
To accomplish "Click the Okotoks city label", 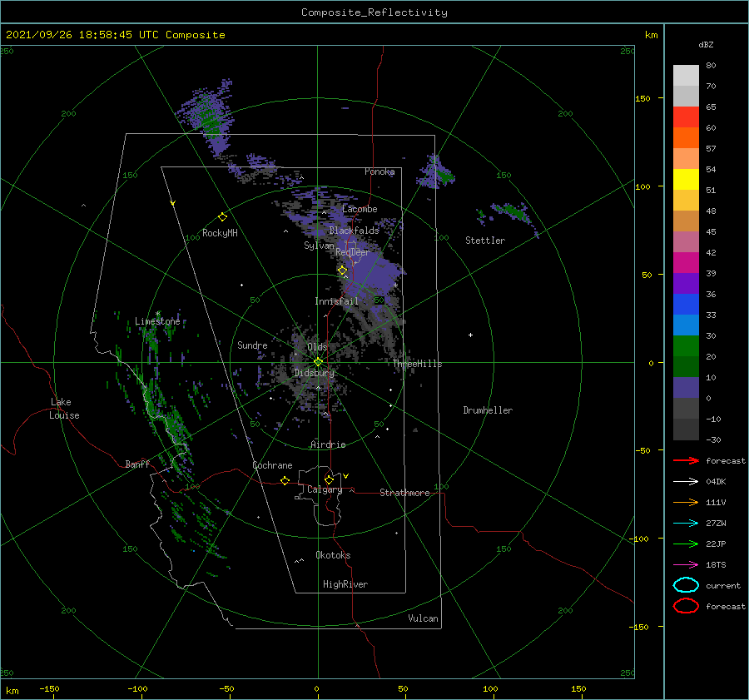I will click(x=333, y=555).
